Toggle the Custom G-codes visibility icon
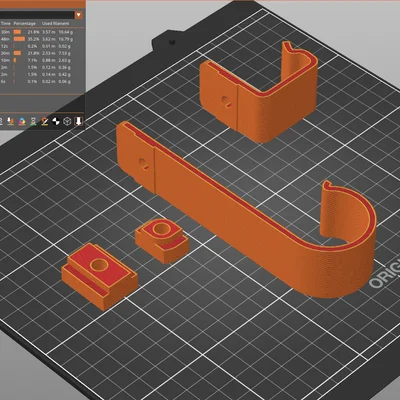 [45, 121]
